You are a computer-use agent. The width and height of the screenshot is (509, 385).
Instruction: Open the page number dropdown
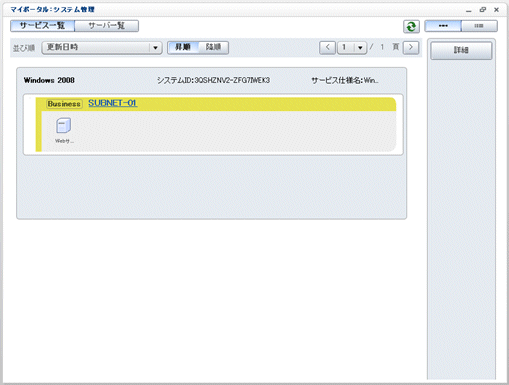coord(352,48)
